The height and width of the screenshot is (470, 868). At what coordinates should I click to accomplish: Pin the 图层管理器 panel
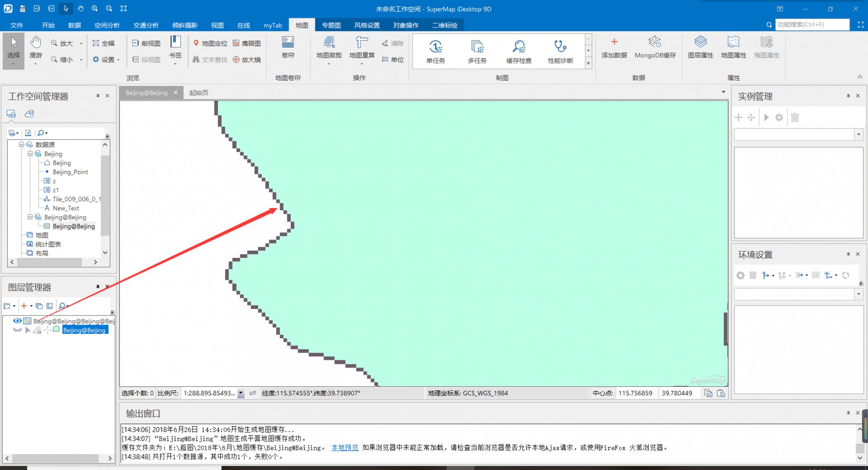98,287
